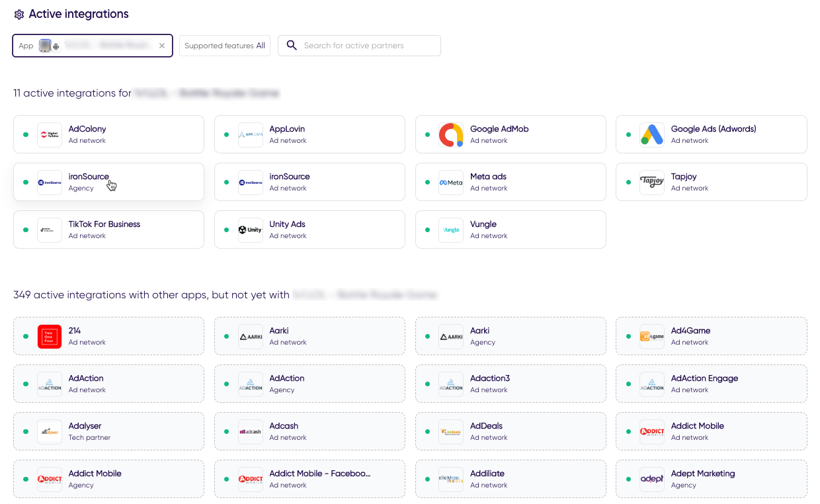Click the search magnifier icon
820x504 pixels.
292,46
